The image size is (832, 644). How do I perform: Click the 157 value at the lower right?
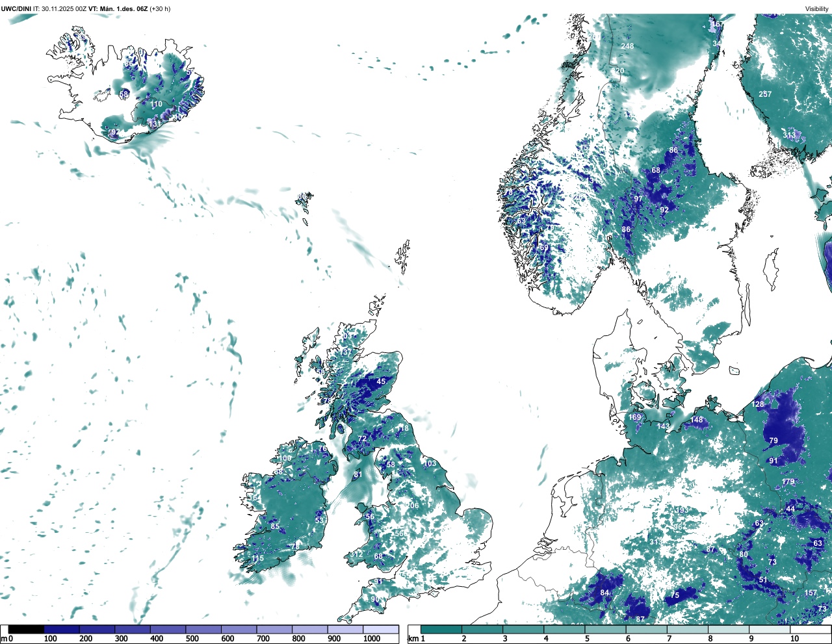[811, 593]
